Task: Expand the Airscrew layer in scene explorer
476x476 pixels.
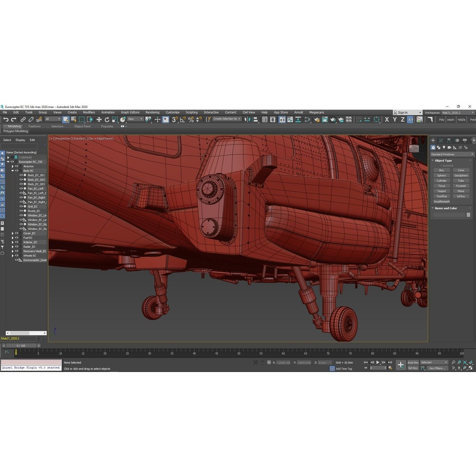Action: (13, 166)
